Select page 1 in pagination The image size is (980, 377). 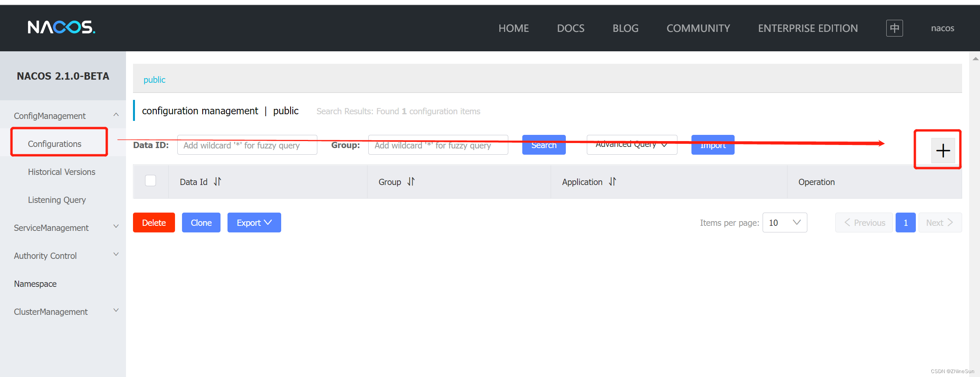pyautogui.click(x=905, y=223)
